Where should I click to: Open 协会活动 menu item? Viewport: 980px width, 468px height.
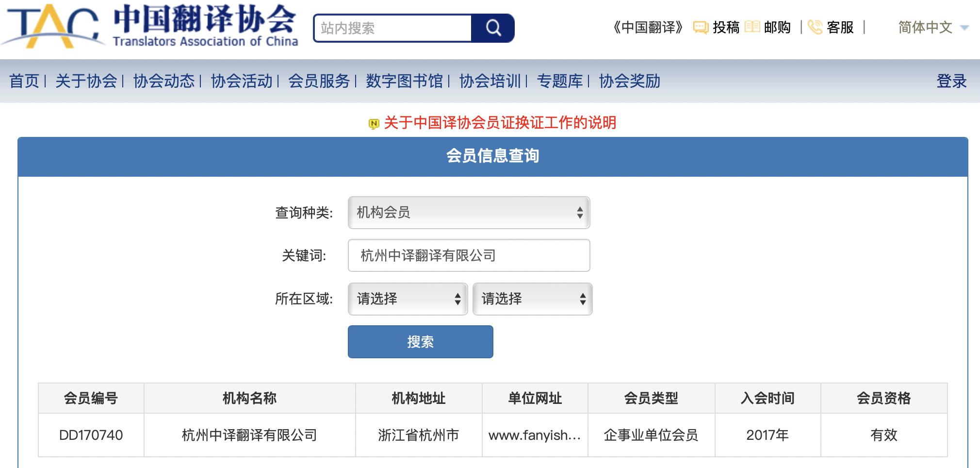pos(242,81)
